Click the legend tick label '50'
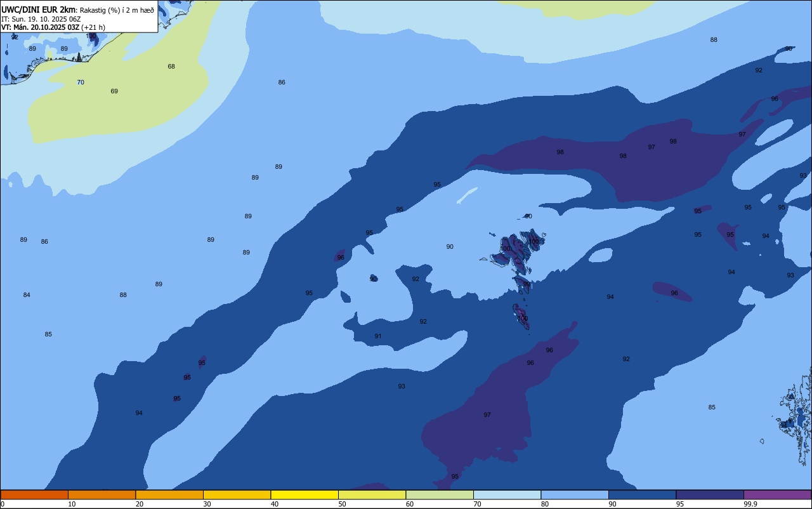 pyautogui.click(x=342, y=504)
